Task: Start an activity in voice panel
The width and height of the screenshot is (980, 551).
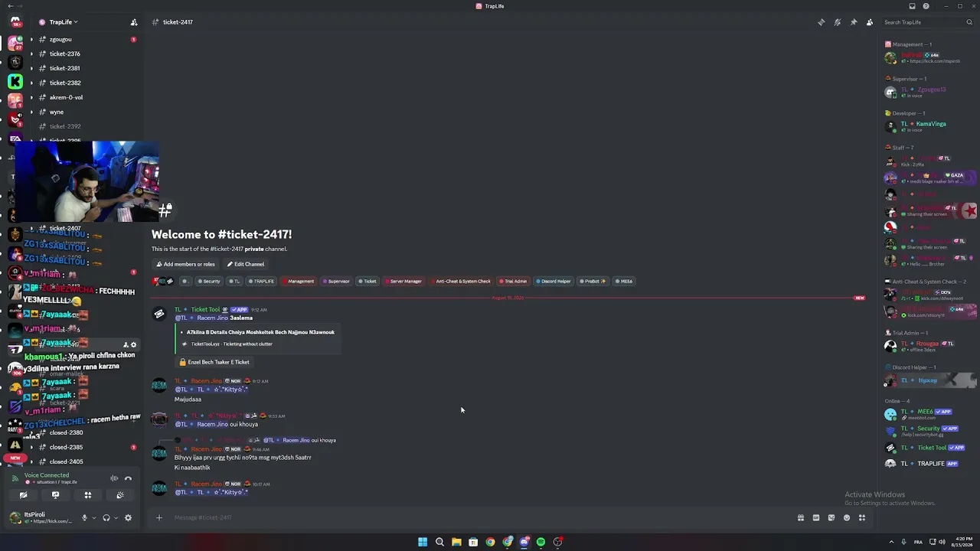Action: [x=87, y=495]
